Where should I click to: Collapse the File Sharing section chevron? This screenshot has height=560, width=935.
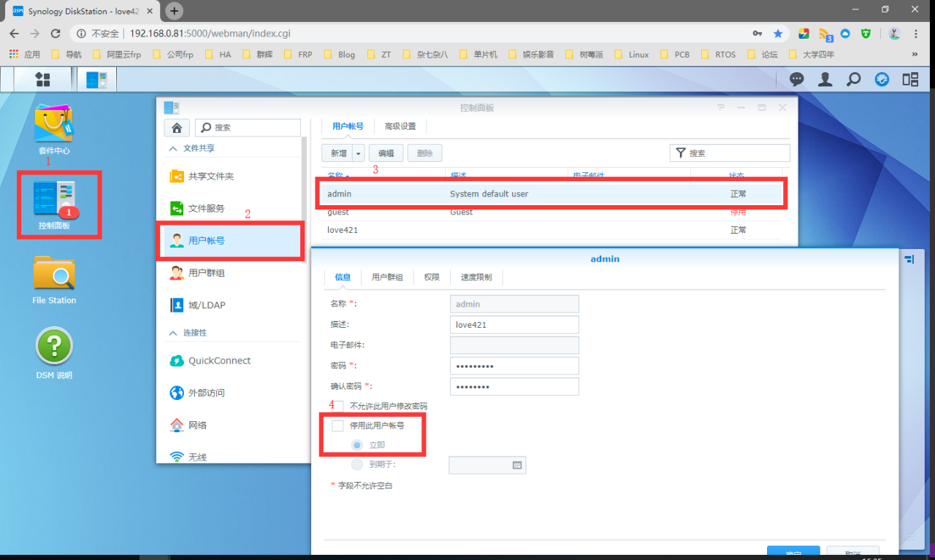click(173, 148)
